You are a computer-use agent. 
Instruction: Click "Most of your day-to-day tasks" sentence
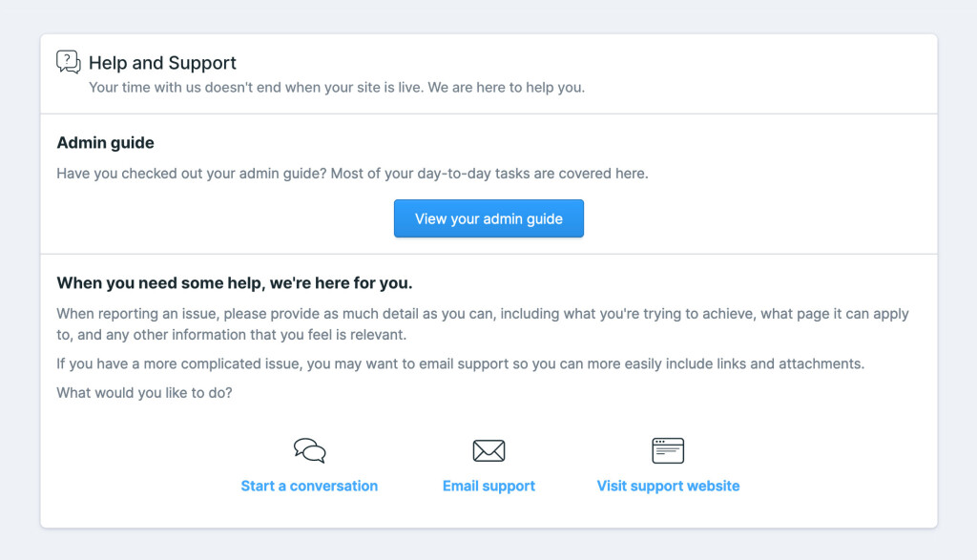tap(488, 174)
